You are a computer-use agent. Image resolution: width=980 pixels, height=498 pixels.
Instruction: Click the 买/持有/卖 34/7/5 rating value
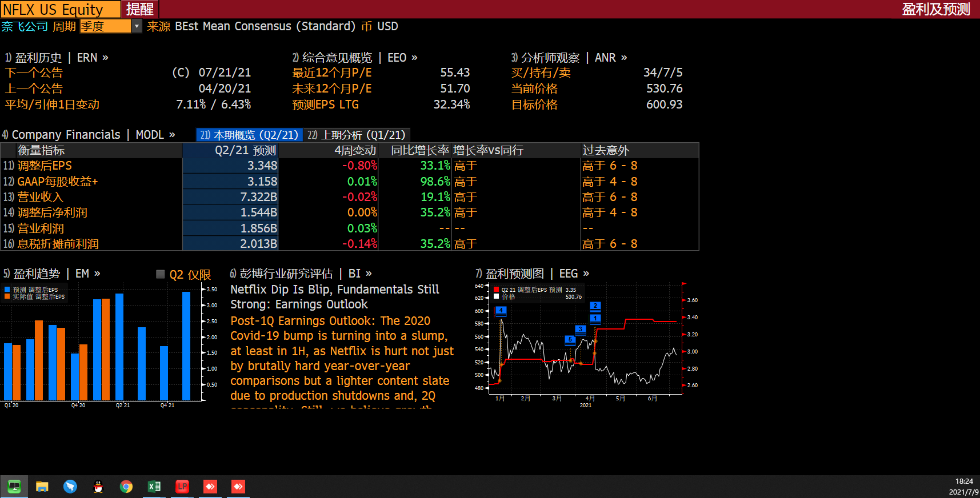coord(663,73)
